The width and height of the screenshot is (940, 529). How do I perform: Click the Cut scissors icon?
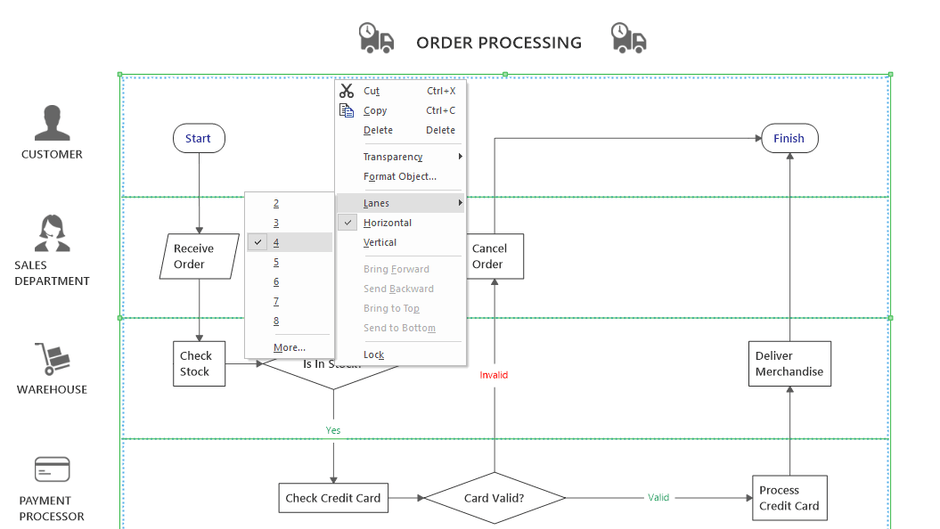(x=346, y=91)
